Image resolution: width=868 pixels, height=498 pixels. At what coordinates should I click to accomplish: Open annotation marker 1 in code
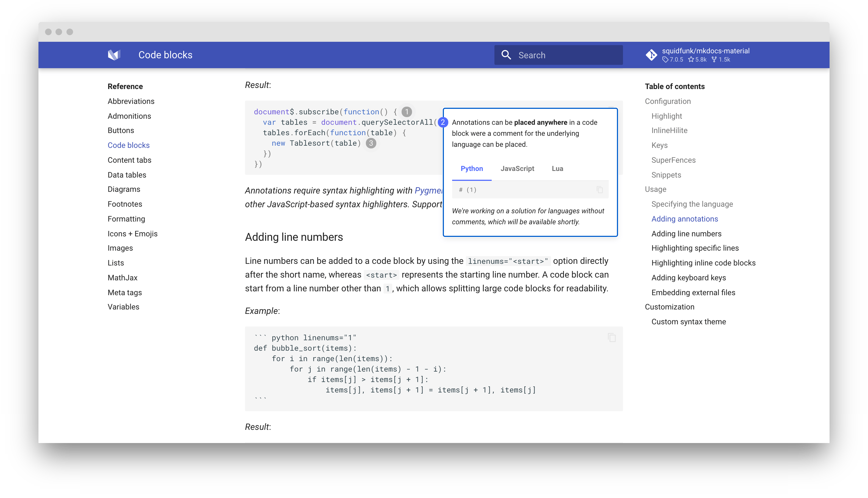click(407, 112)
